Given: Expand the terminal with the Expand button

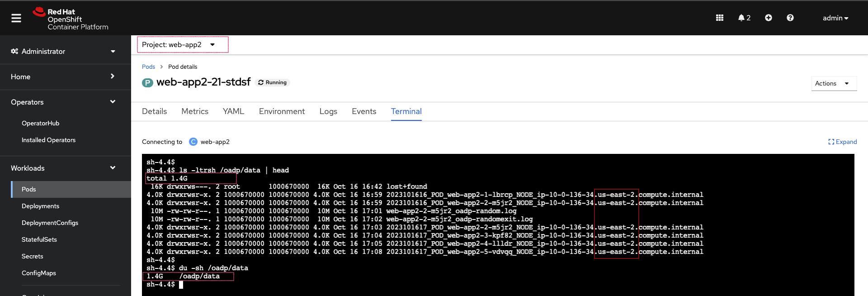Looking at the screenshot, I should pos(842,142).
